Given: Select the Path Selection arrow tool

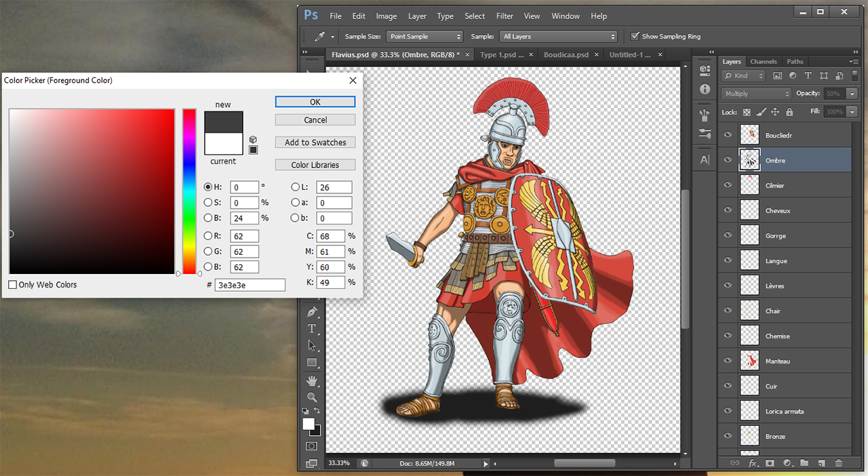Looking at the screenshot, I should 312,346.
